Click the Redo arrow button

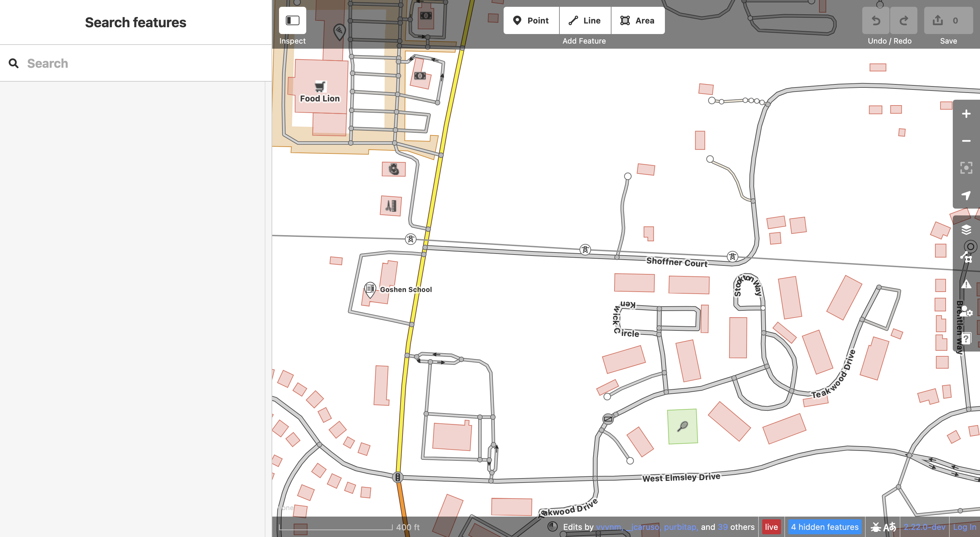903,20
